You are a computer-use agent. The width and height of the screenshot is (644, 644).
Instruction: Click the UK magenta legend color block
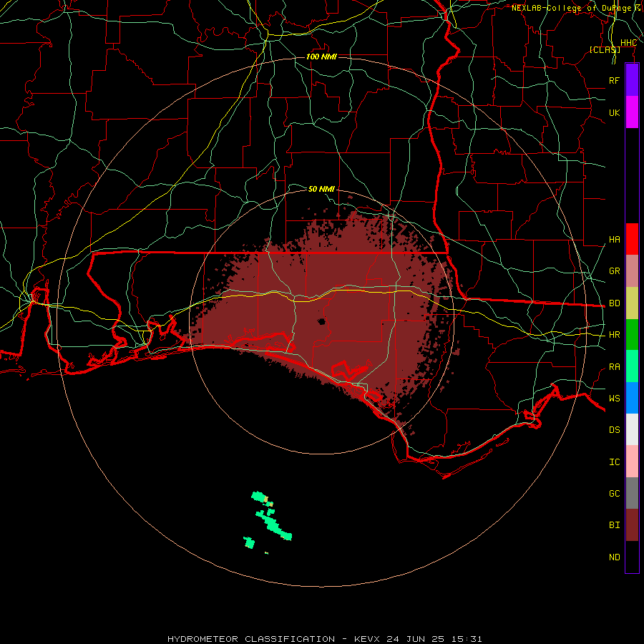(x=632, y=112)
